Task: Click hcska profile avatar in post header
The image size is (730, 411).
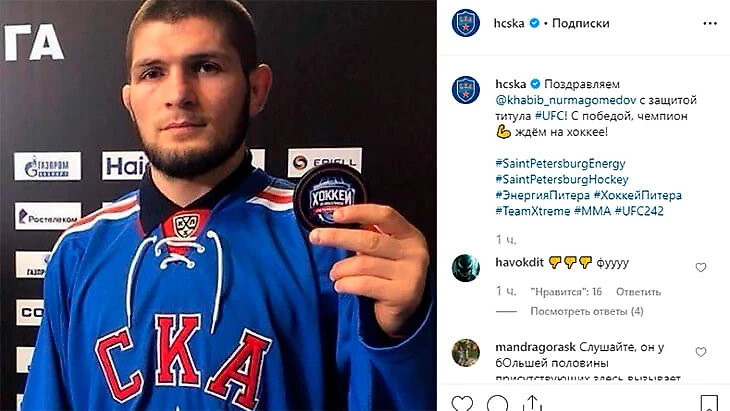Action: tap(465, 23)
